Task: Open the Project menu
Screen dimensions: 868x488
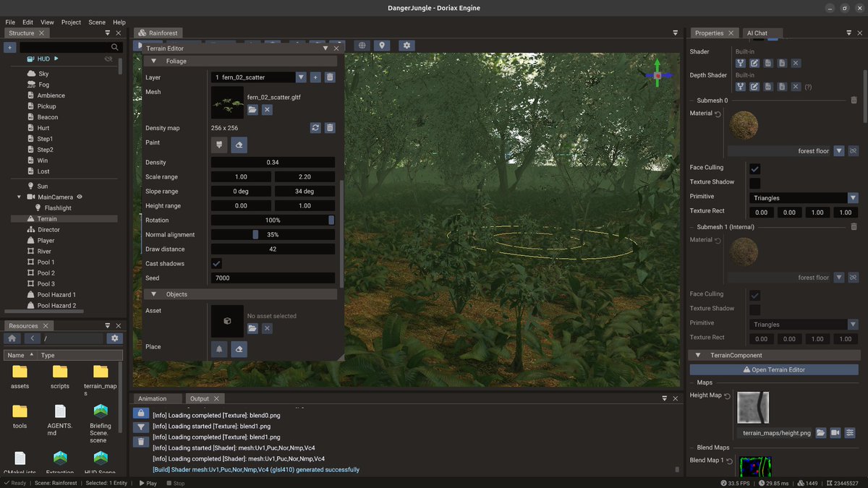Action: click(71, 22)
